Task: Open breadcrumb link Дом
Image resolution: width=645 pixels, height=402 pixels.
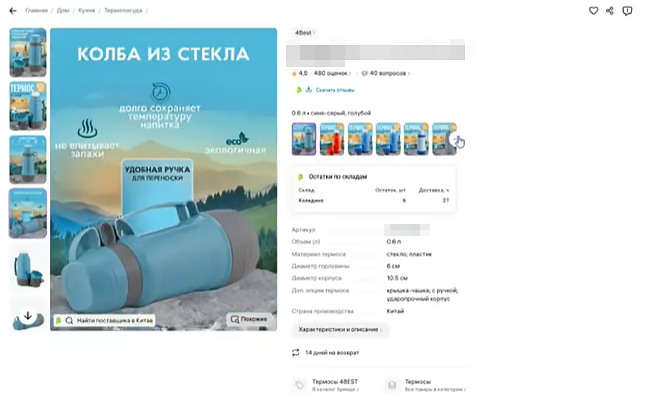Action: point(63,10)
